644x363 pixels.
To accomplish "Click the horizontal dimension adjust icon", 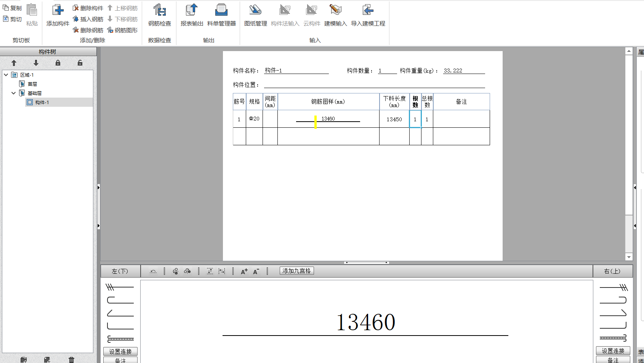I will coord(222,271).
